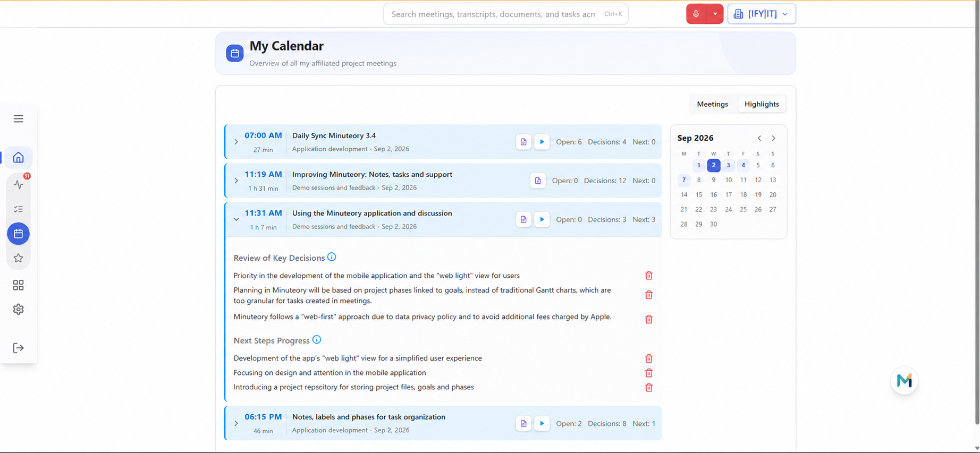Select September 30 in the mini calendar

point(714,224)
